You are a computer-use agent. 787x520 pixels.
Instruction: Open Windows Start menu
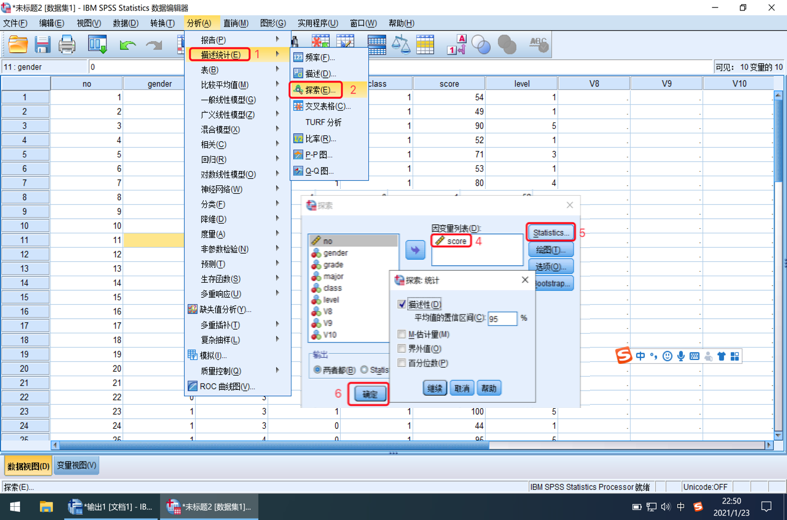[x=15, y=506]
